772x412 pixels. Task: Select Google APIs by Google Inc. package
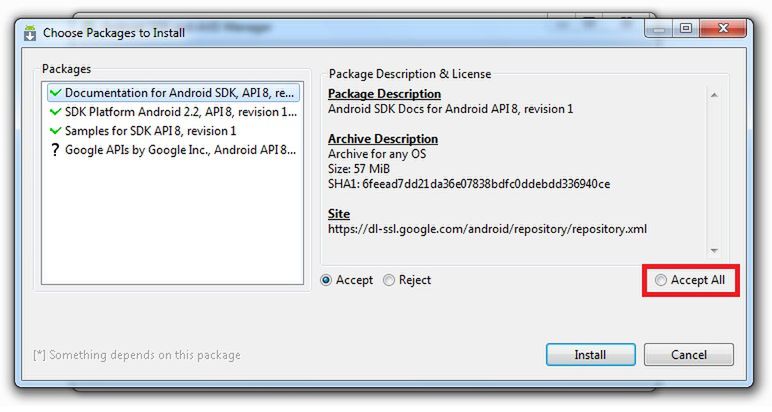click(180, 150)
